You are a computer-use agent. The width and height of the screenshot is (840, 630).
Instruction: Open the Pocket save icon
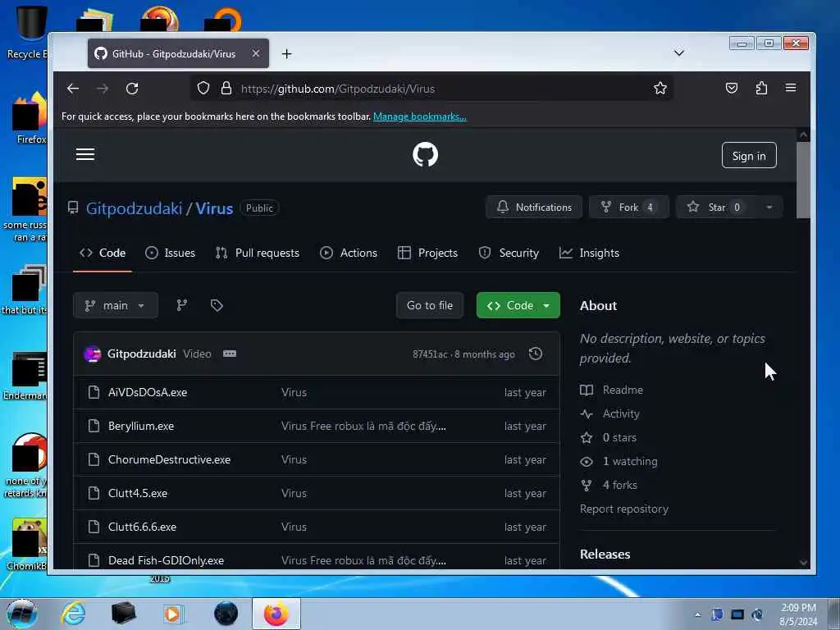point(731,88)
